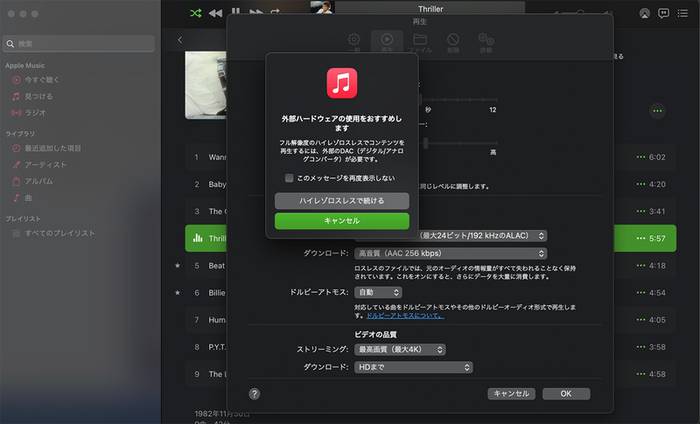
Task: Click the star beside track 5 Beat
Action: [x=178, y=266]
